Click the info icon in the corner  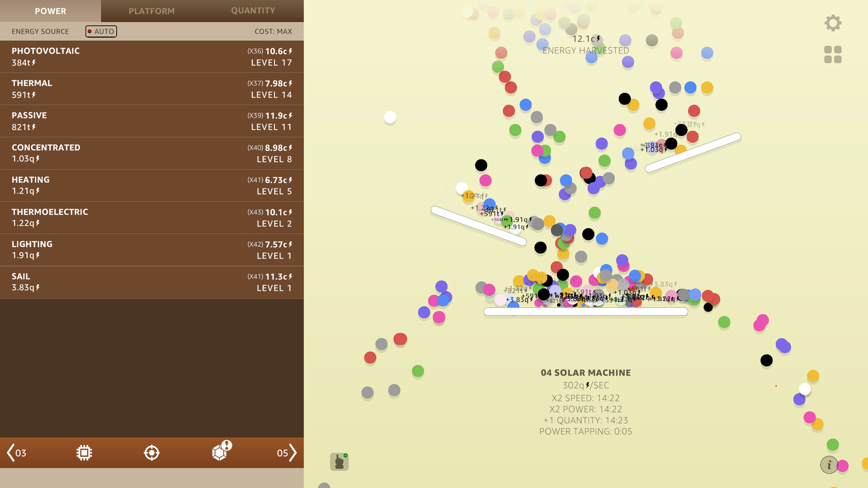[x=829, y=465]
